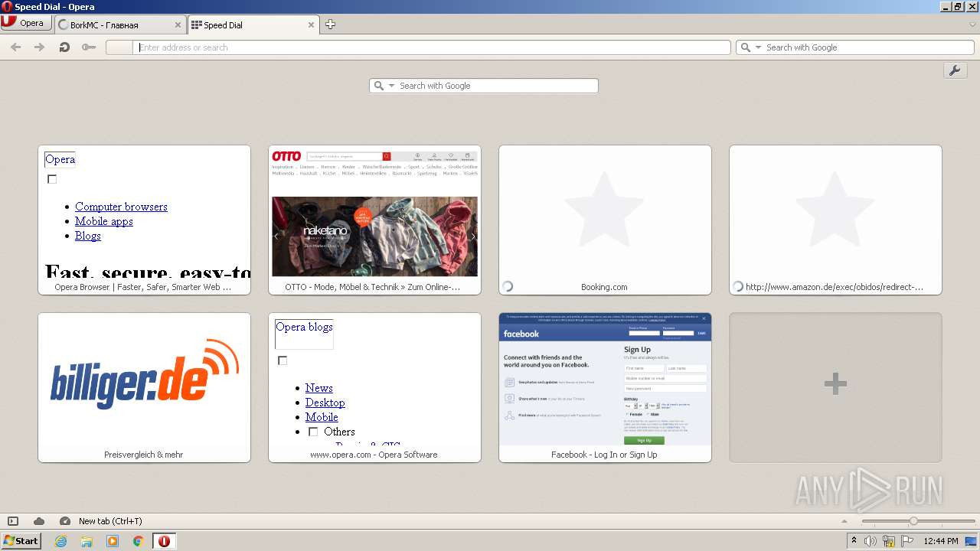The width and height of the screenshot is (980, 551).
Task: Open the billiger.de speed dial tile
Action: 144,387
